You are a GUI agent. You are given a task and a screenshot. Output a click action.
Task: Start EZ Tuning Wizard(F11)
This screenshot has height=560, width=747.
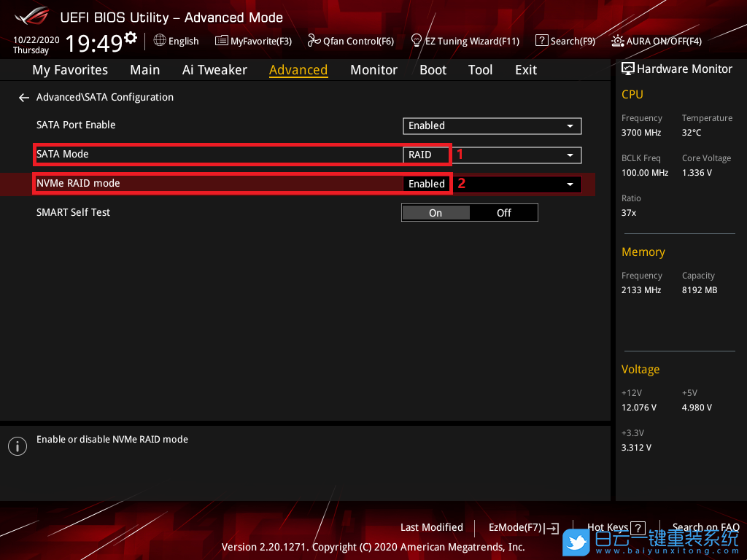point(465,41)
